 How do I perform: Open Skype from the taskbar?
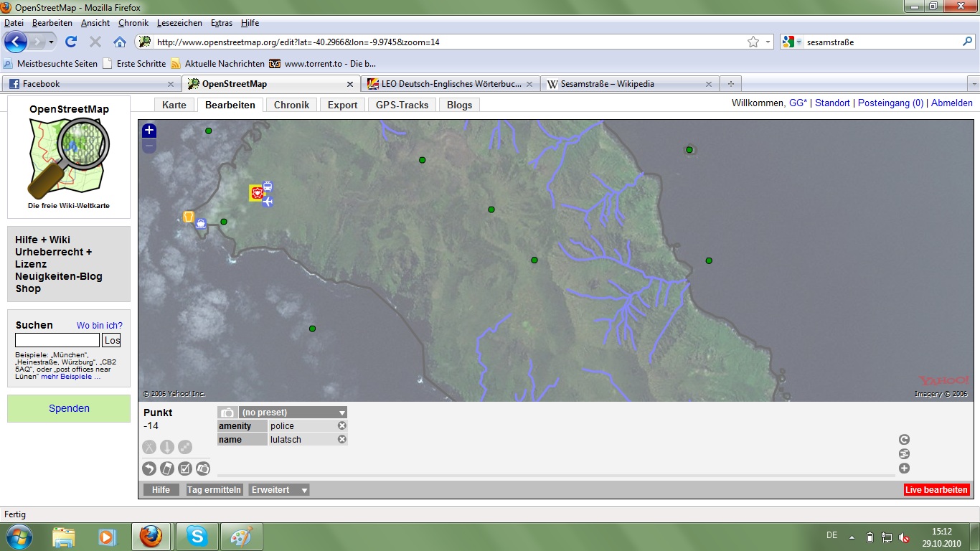[x=196, y=536]
